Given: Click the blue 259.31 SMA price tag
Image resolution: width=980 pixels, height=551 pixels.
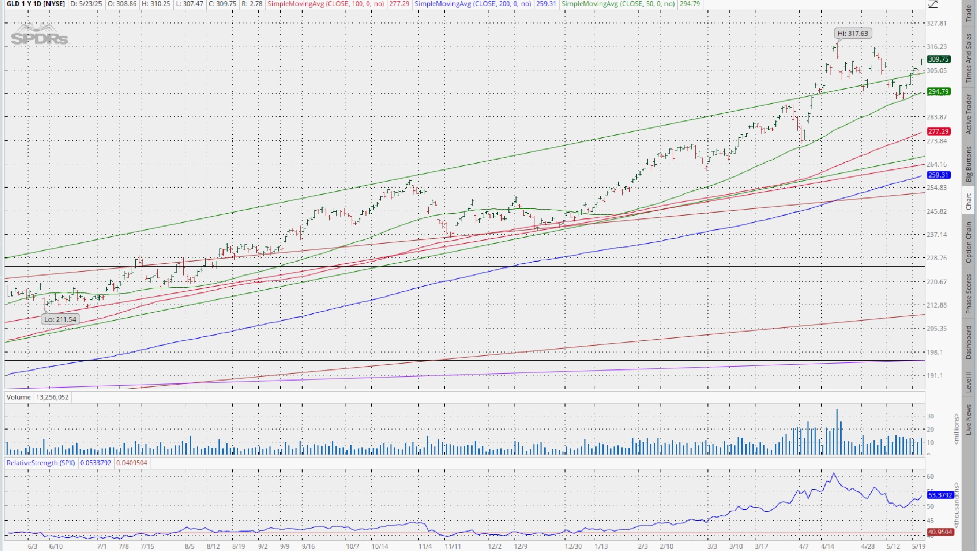Looking at the screenshot, I should 938,175.
